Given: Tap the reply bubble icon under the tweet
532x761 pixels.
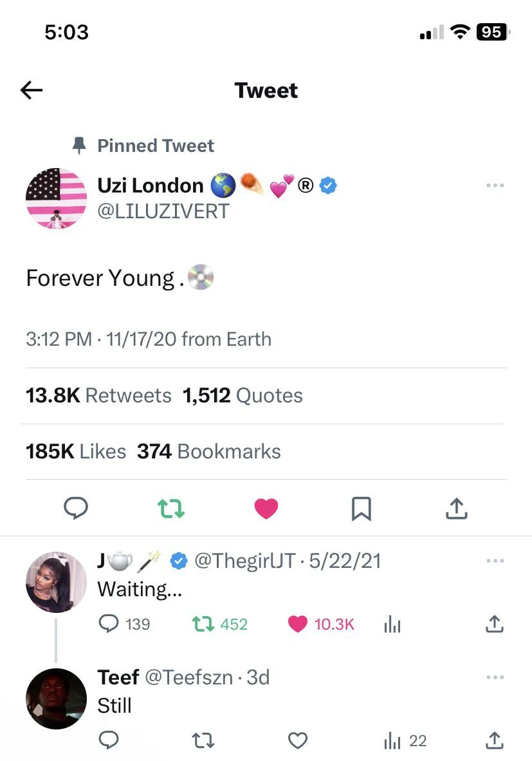Looking at the screenshot, I should click(x=76, y=508).
